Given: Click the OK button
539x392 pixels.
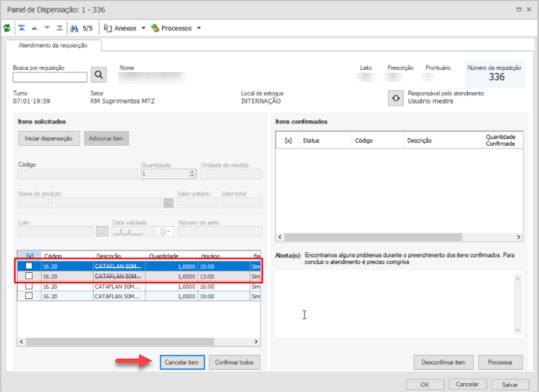Looking at the screenshot, I should [425, 385].
